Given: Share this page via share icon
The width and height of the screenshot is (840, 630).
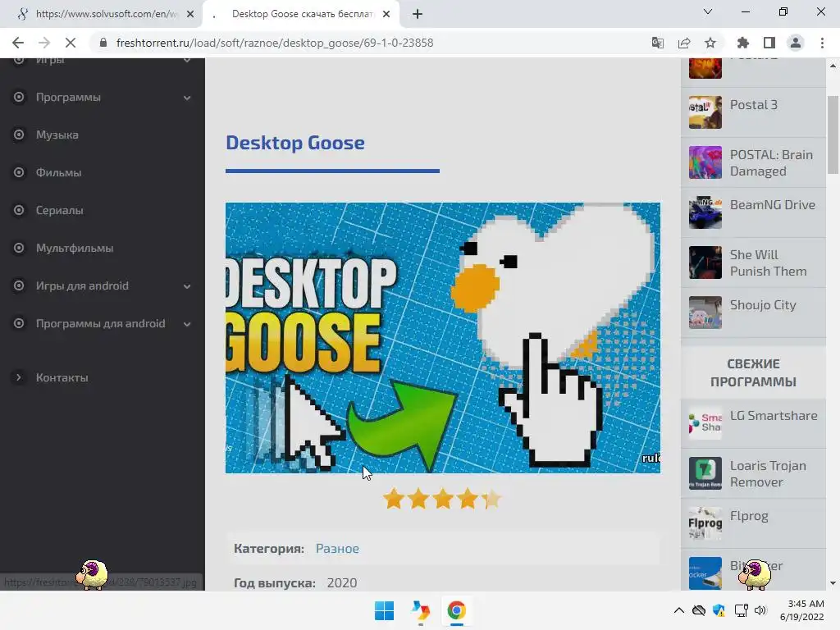Looking at the screenshot, I should [x=684, y=43].
